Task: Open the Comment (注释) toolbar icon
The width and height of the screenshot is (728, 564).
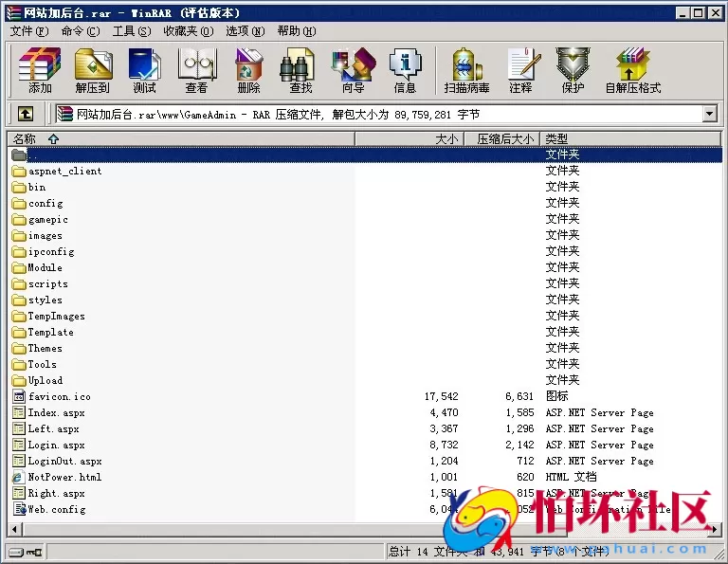Action: 522,69
